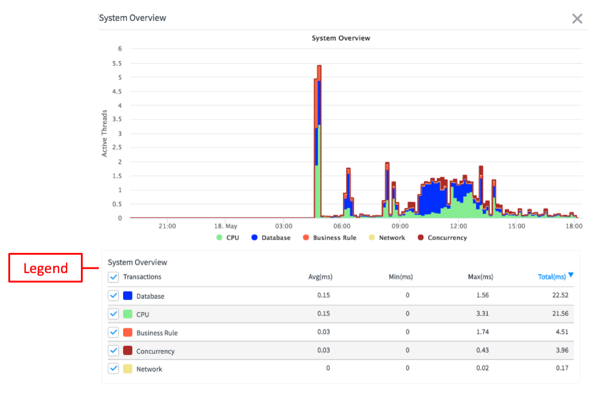Click the 06:00 x-axis time label
The image size is (600, 400).
pos(342,226)
